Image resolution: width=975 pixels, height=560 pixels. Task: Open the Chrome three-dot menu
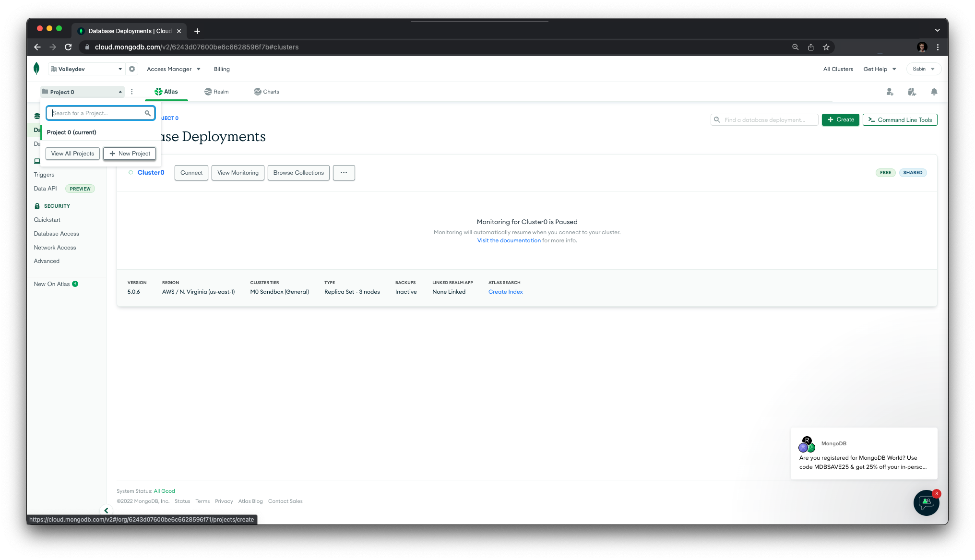click(x=938, y=47)
